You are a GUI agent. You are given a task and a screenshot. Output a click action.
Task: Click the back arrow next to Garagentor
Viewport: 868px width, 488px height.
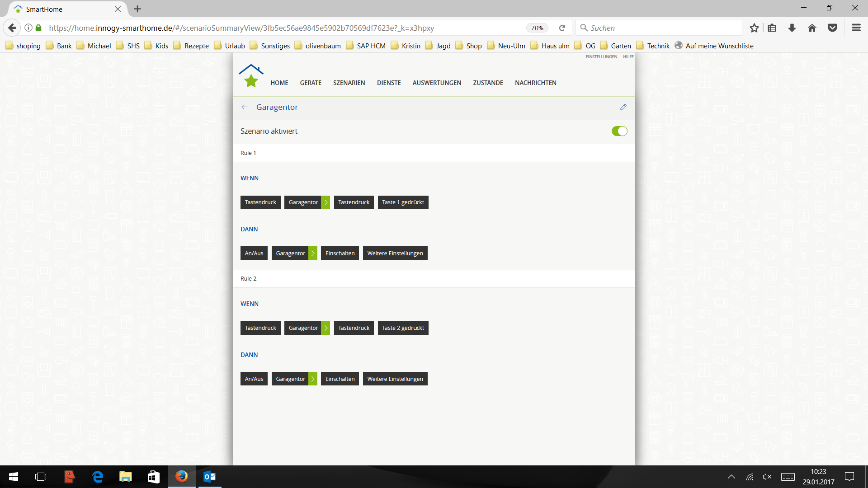245,107
